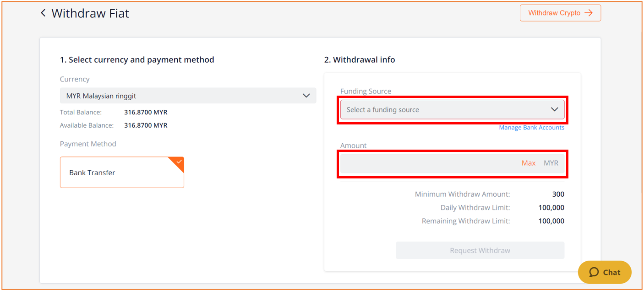This screenshot has height=291, width=644.
Task: Select the Bank Transfer payment method
Action: tap(122, 172)
